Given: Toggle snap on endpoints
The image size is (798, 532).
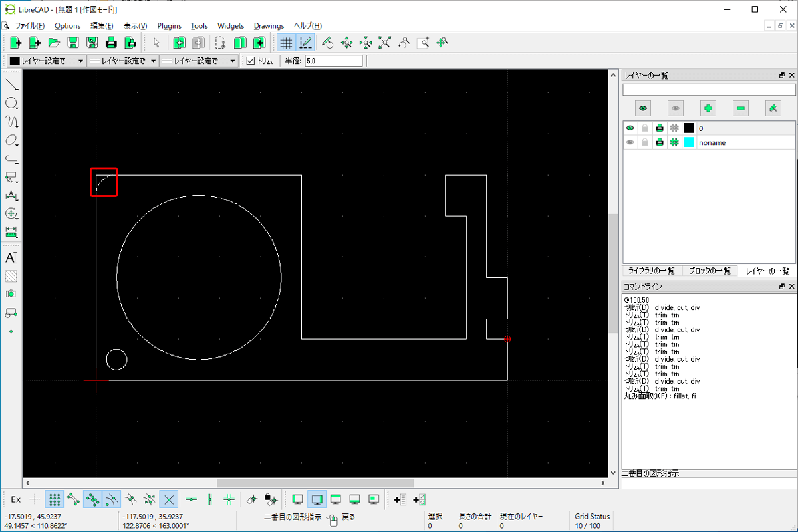Looking at the screenshot, I should [74, 499].
